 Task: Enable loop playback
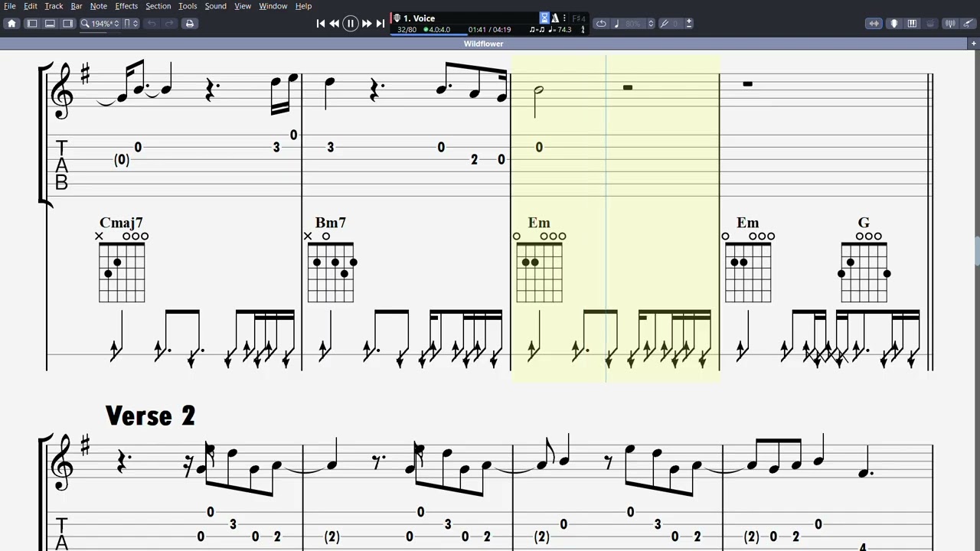(601, 24)
